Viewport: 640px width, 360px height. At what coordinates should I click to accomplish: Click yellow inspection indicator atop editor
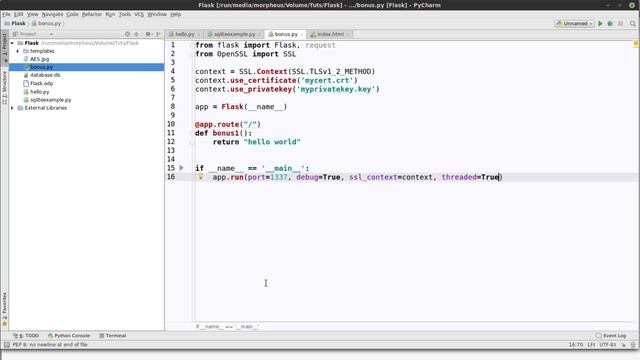(x=636, y=44)
